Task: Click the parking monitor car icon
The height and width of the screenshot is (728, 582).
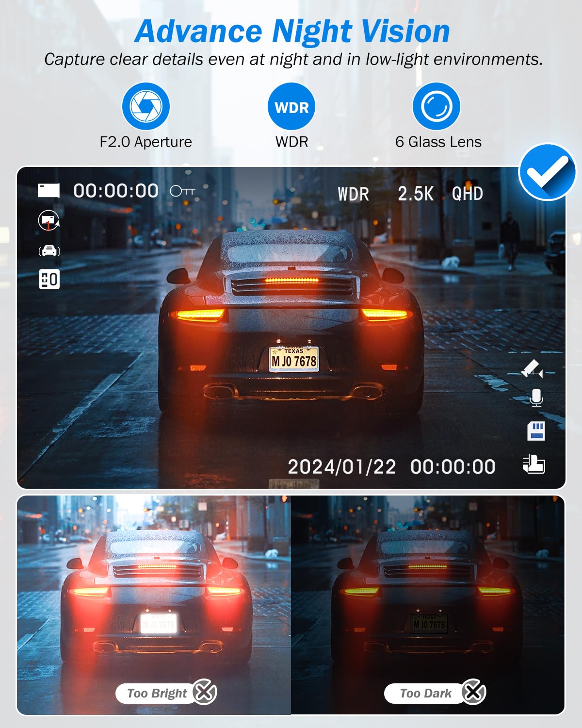Action: click(49, 251)
